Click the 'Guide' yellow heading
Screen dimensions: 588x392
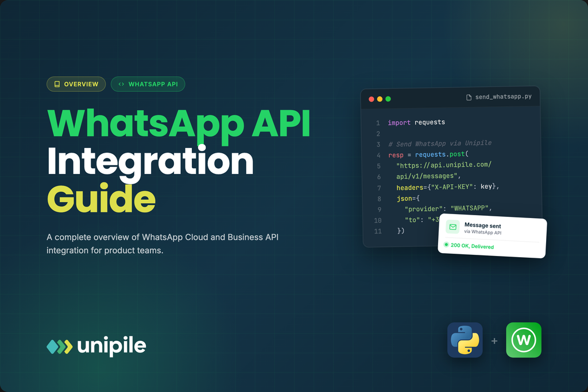101,199
